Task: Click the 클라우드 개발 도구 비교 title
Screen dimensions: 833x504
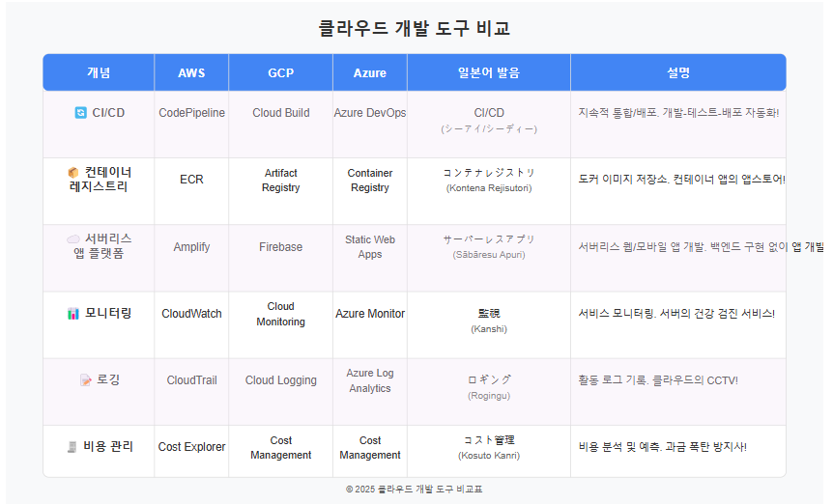Action: click(415, 28)
